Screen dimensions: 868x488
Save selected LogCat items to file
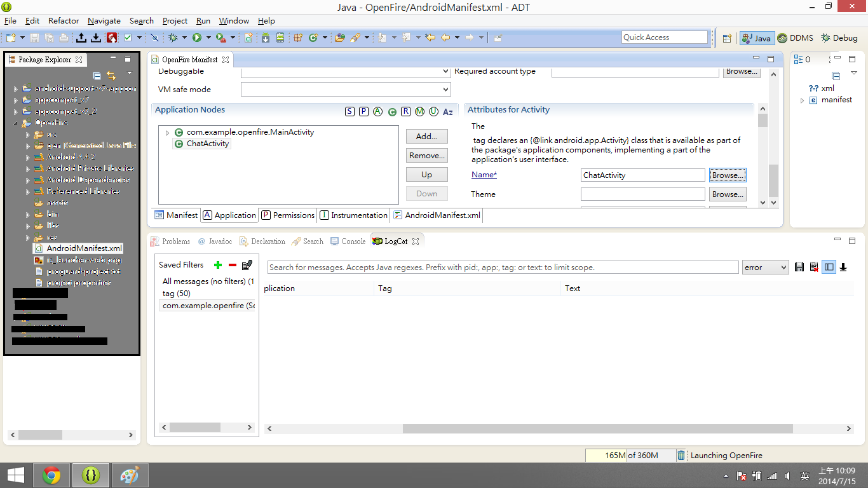tap(800, 268)
